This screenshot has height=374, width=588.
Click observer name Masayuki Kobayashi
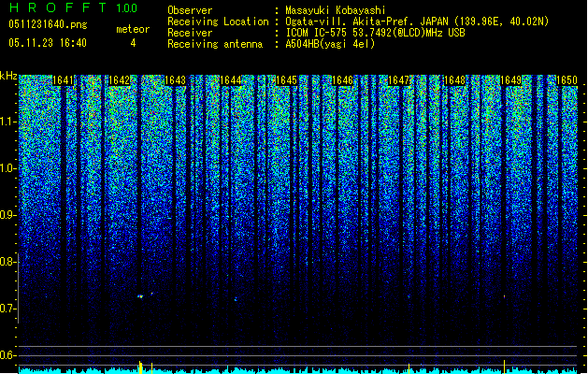(336, 10)
